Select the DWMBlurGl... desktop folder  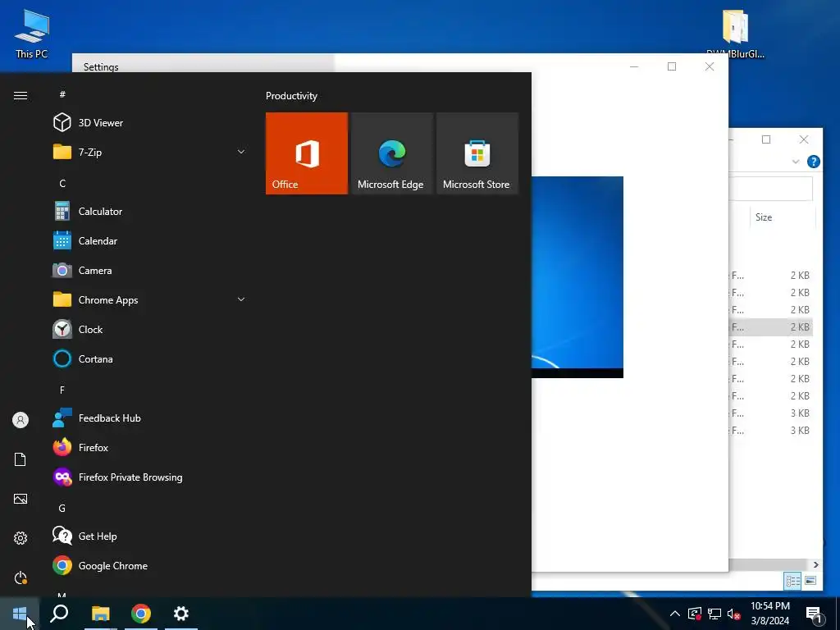735,33
